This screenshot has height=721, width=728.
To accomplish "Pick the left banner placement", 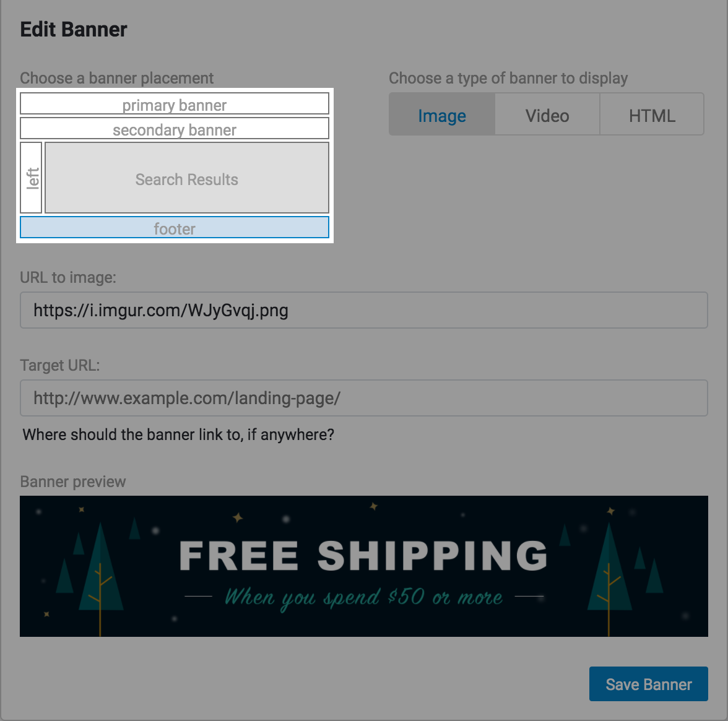I will (x=31, y=178).
